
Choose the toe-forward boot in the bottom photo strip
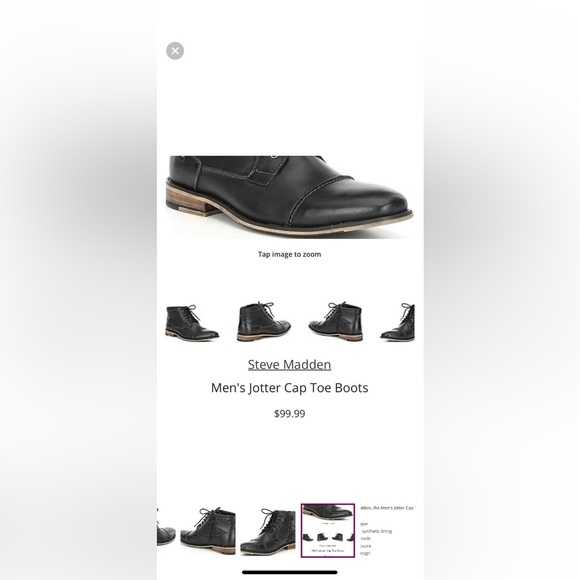tap(268, 532)
